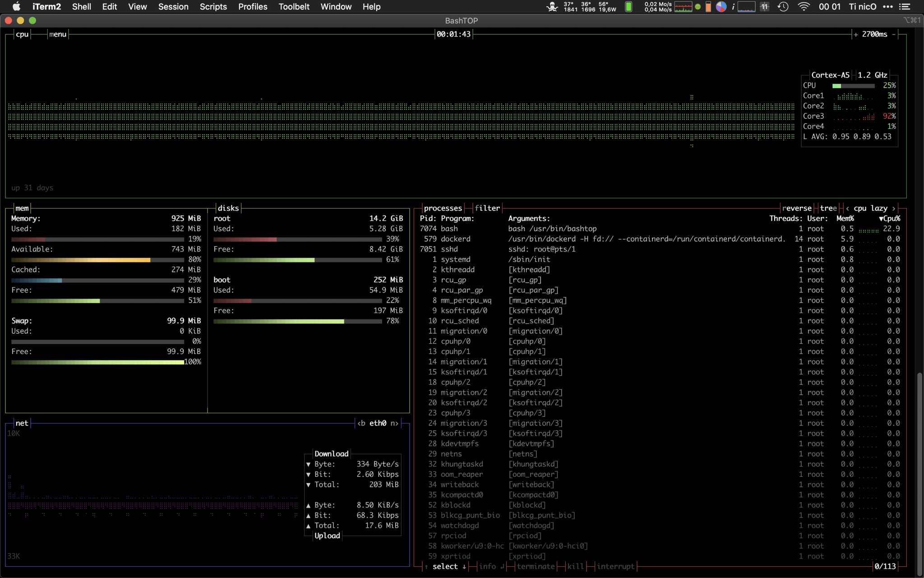
Task: Open the Time Machine clock icon
Action: (x=783, y=6)
